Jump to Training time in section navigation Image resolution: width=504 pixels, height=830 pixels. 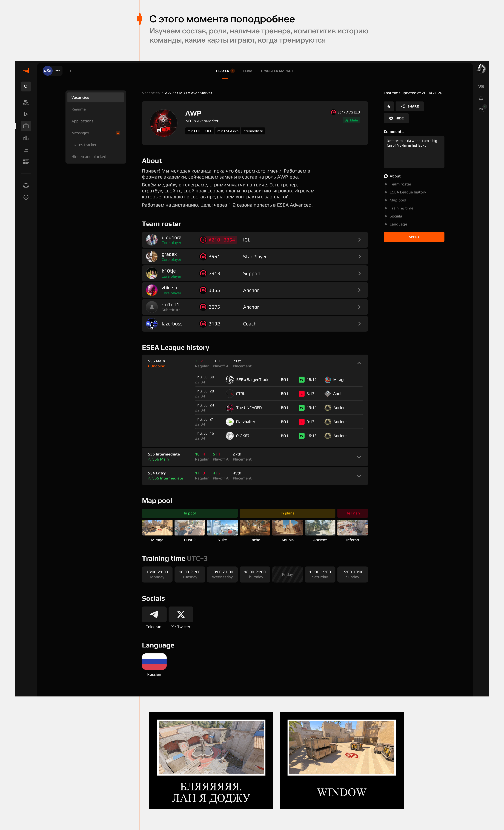pos(401,208)
